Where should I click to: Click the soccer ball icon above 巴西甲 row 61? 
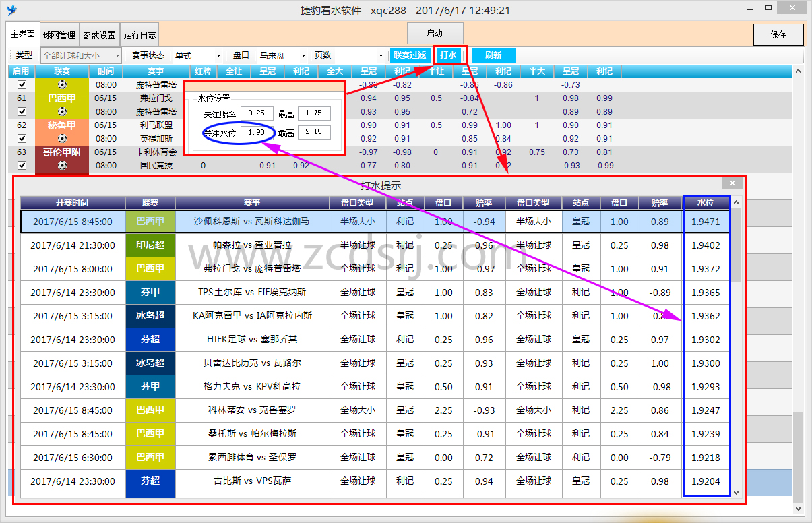click(62, 85)
